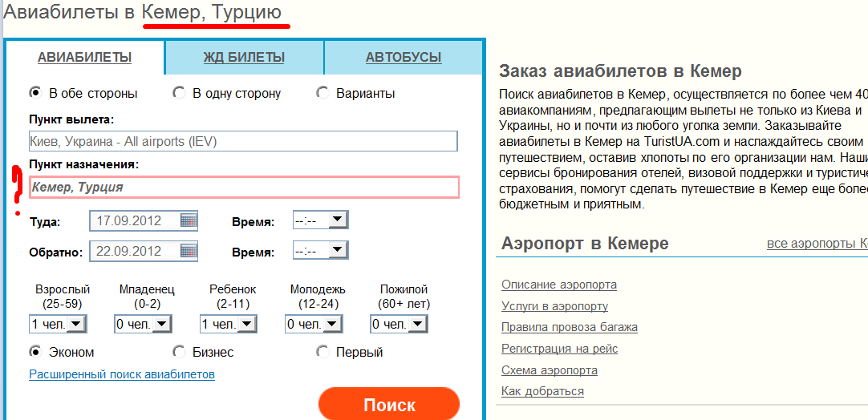Open the senior (60+) count dropdown
This screenshot has width=868, height=420.
tap(416, 324)
